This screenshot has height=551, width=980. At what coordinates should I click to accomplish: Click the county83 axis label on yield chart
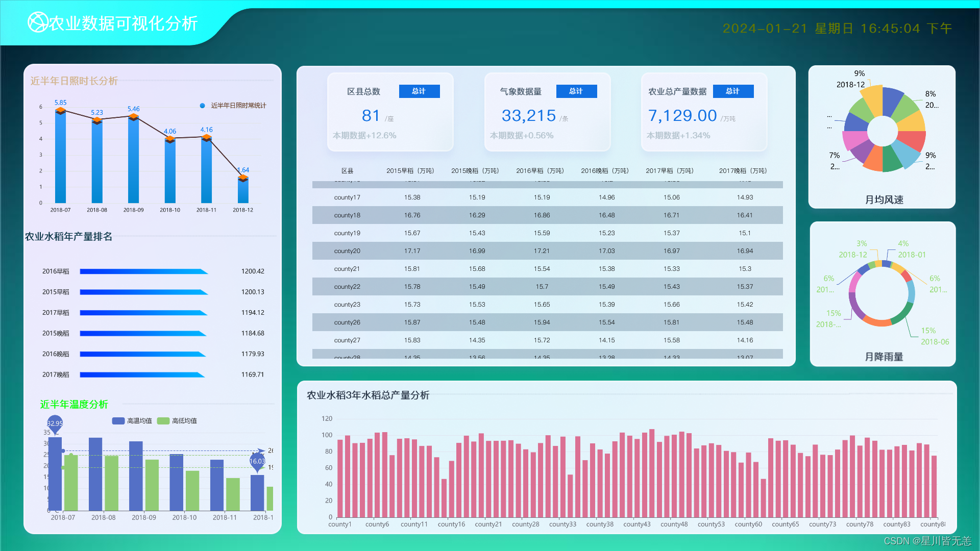[x=897, y=524]
